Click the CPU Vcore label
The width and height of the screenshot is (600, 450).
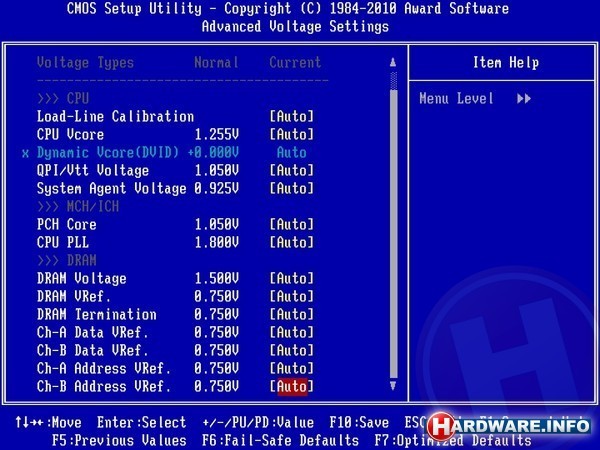[70, 134]
